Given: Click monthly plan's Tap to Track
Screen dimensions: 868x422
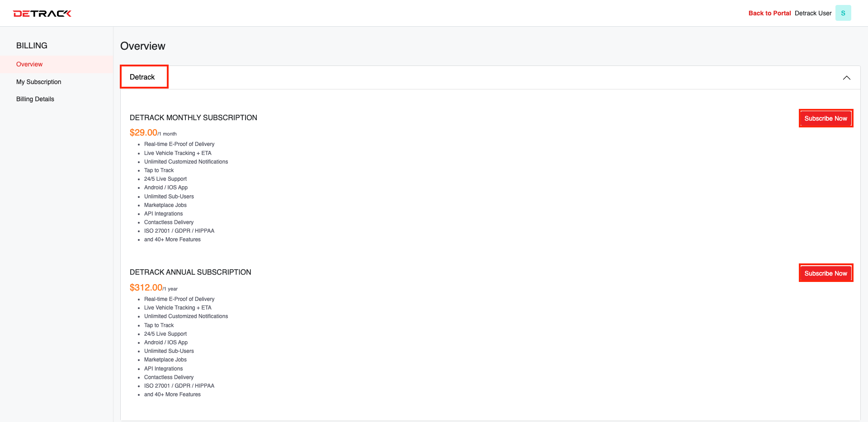Looking at the screenshot, I should click(159, 170).
